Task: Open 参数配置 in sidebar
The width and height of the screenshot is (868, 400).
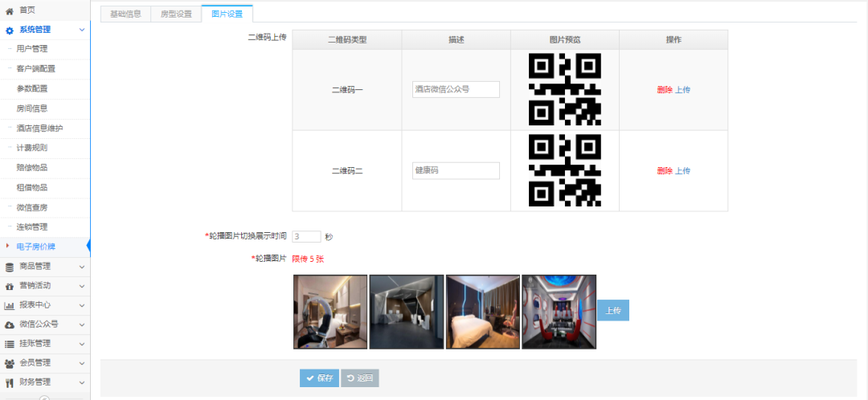Action: tap(32, 88)
